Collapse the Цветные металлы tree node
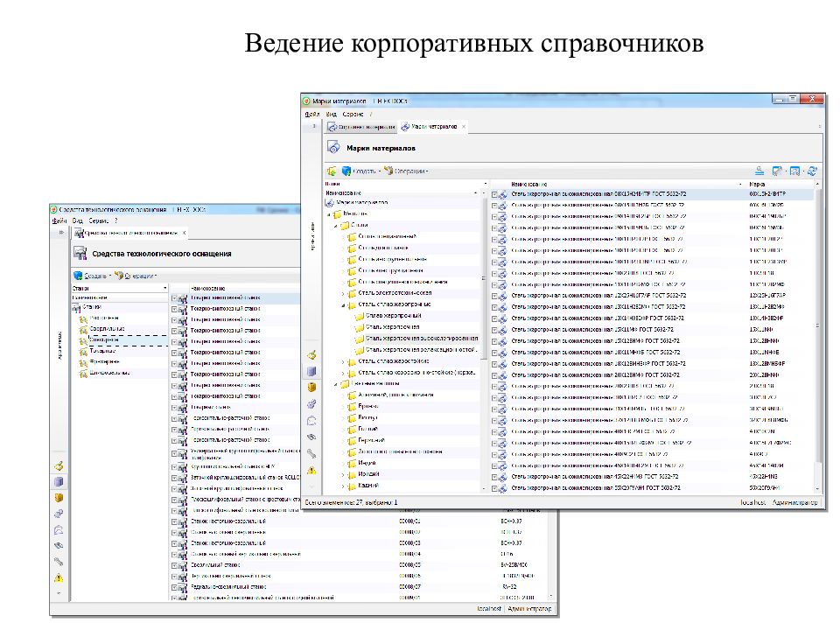840x630 pixels. (336, 384)
